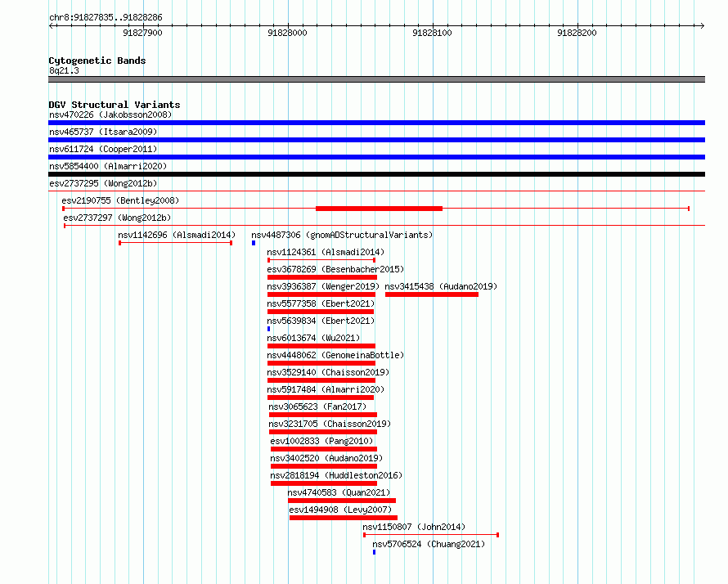Open nsv4487306 (gnomADStructuralVariants) label

342,235
